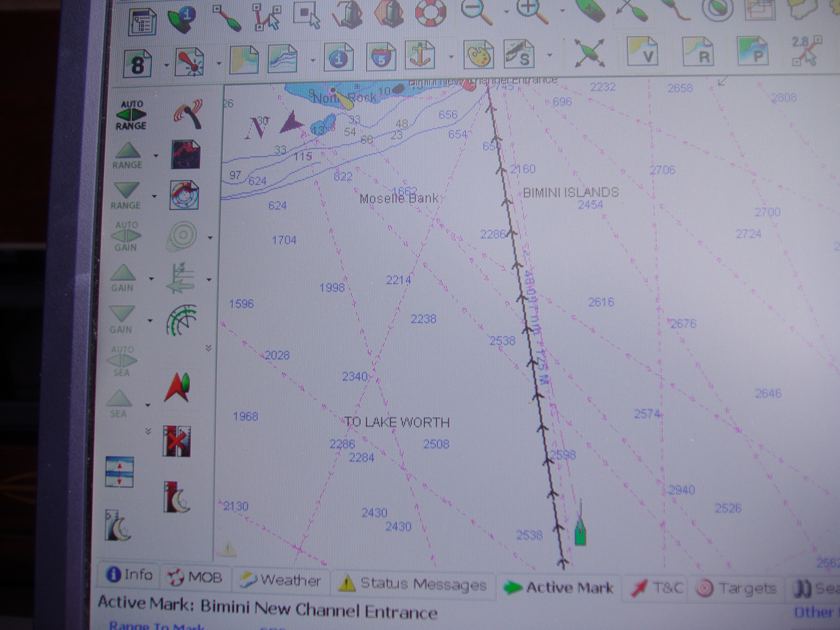840x630 pixels.
Task: Open the T&C tab
Action: point(657,588)
